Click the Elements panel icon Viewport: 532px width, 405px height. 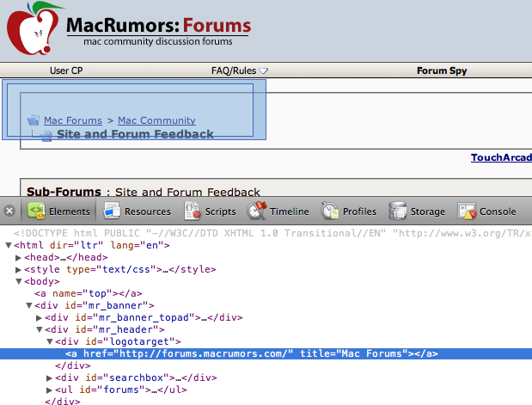point(36,212)
